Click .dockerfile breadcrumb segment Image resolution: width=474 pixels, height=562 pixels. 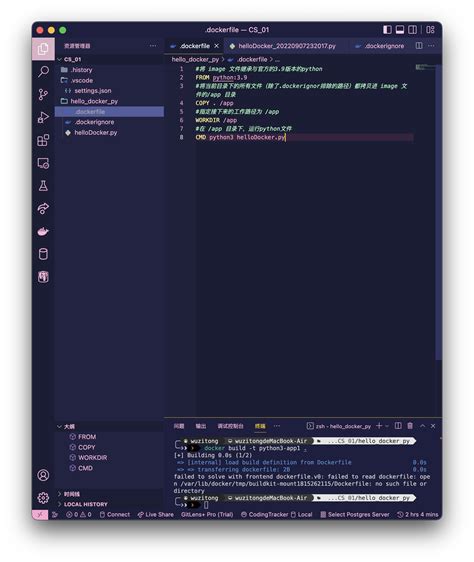(252, 59)
